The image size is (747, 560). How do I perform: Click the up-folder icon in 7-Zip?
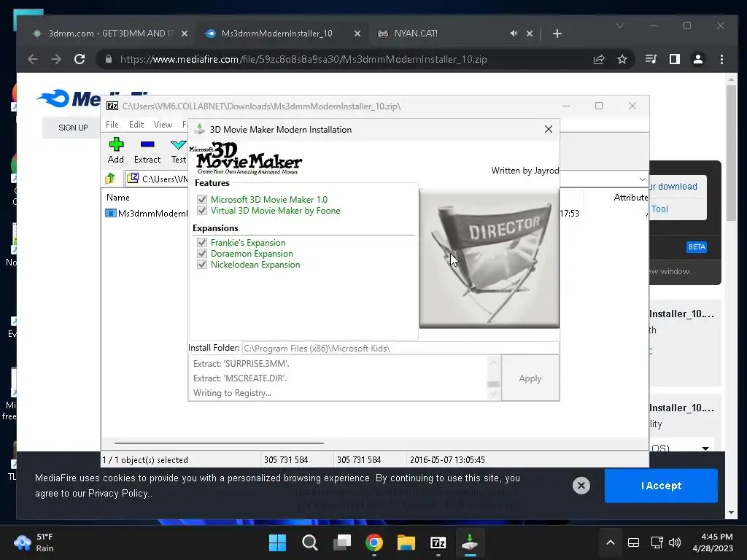click(110, 179)
